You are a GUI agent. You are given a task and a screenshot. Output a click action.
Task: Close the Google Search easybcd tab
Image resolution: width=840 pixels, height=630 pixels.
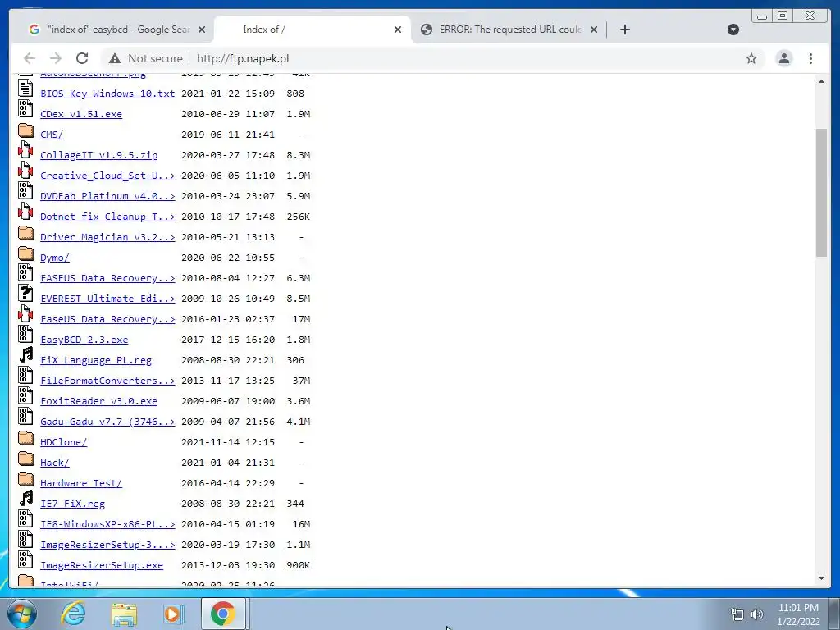202,30
